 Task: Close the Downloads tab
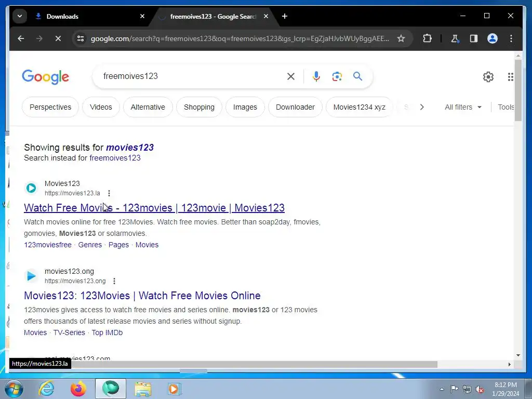tap(142, 16)
